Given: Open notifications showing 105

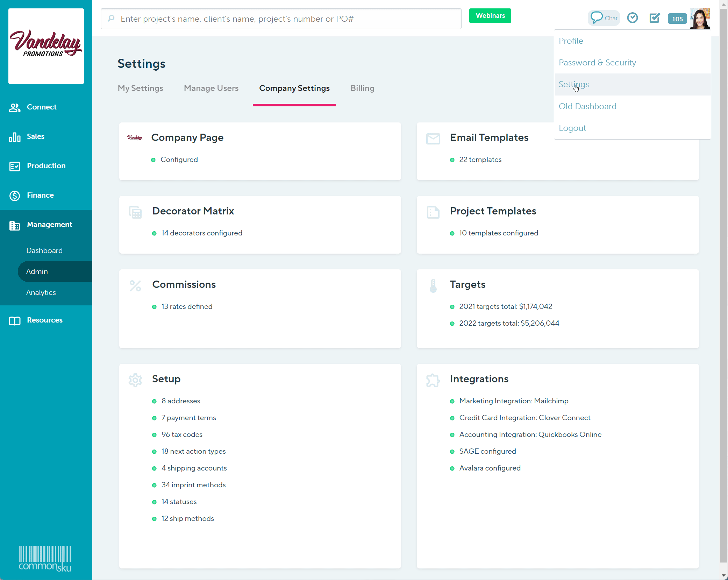Looking at the screenshot, I should (x=677, y=19).
